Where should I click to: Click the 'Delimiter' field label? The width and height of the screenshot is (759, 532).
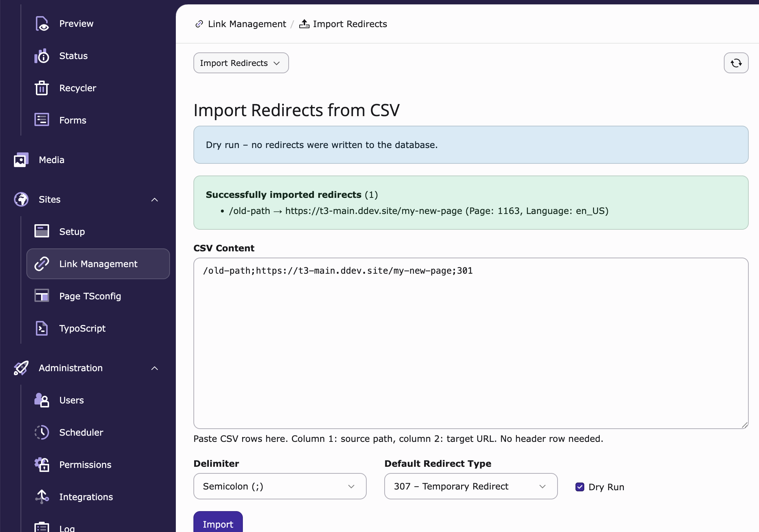click(216, 463)
